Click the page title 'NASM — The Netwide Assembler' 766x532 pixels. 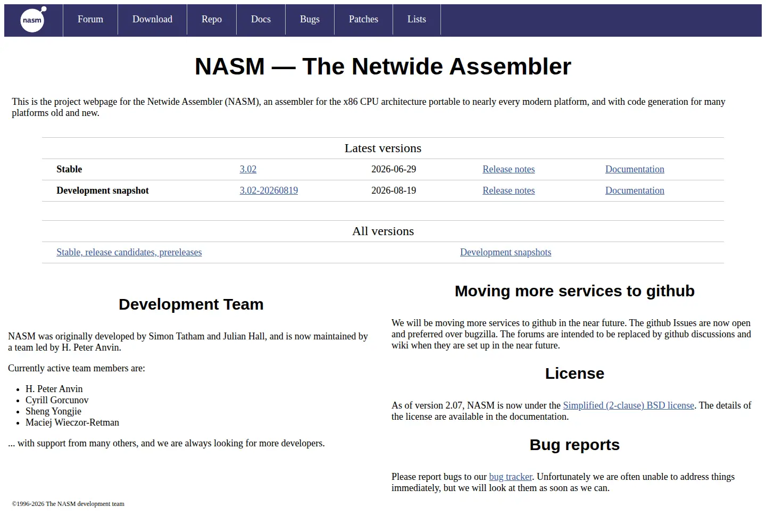pos(383,66)
